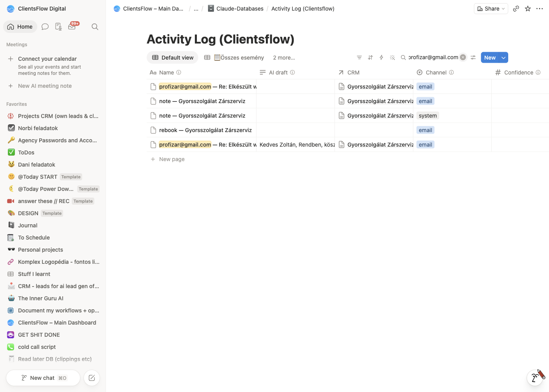Open the cold call script page
This screenshot has width=549, height=392.
(x=53, y=347)
